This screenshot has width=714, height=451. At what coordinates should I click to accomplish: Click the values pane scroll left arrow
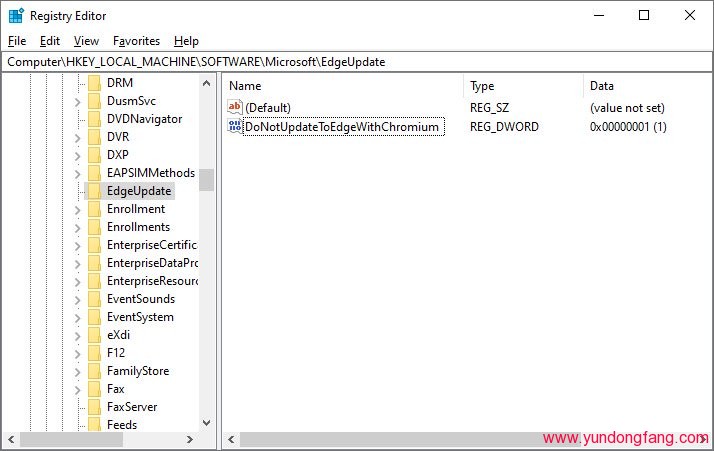point(231,440)
